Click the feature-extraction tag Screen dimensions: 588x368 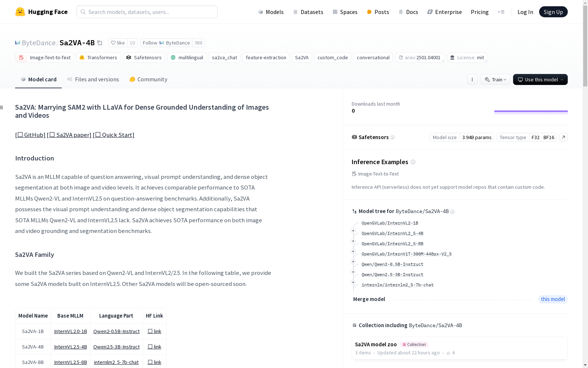[x=266, y=57]
